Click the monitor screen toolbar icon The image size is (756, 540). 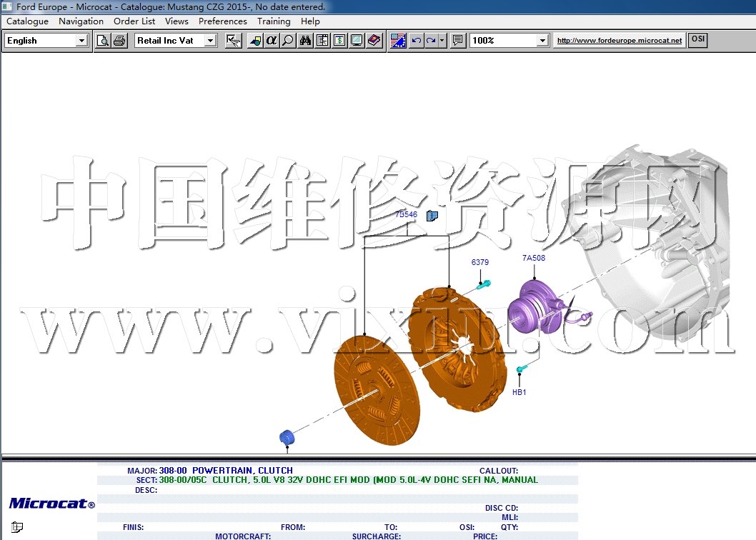(x=357, y=41)
